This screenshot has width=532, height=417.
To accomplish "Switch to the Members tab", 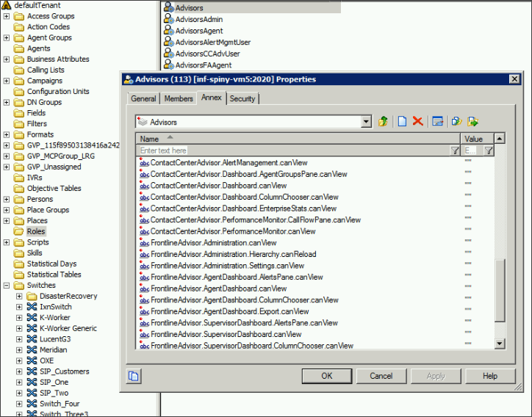I will (179, 98).
